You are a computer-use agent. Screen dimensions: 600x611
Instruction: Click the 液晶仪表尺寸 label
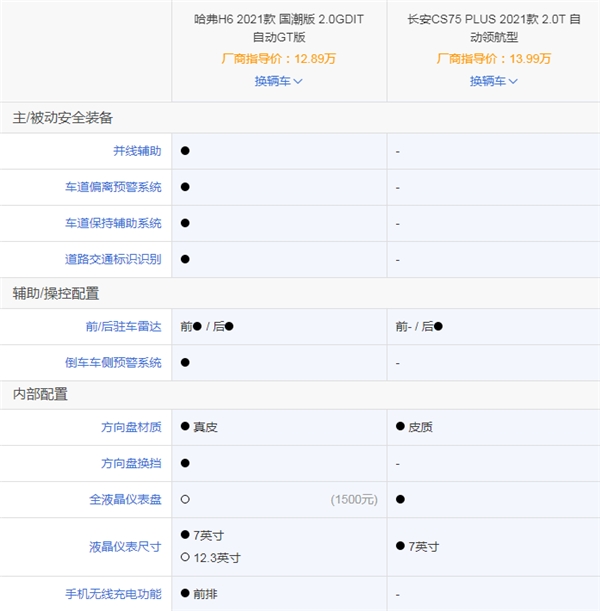(125, 546)
